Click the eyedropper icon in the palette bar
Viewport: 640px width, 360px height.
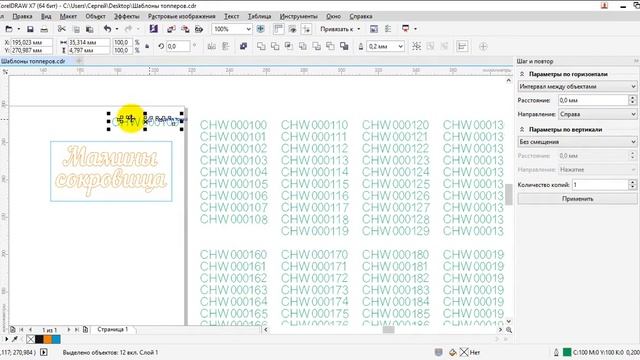[x=16, y=339]
